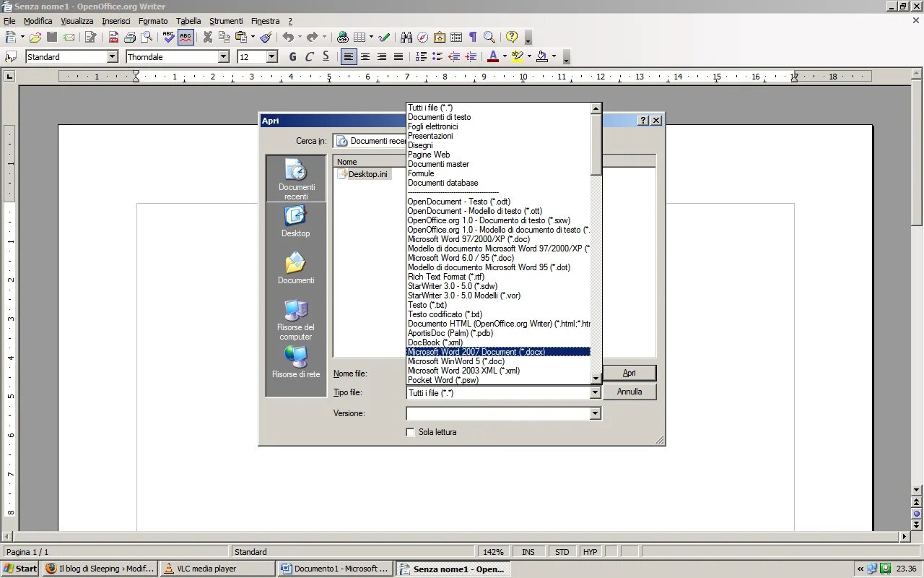The image size is (924, 578).
Task: Open the Paste options dropdown arrow
Action: 253,37
